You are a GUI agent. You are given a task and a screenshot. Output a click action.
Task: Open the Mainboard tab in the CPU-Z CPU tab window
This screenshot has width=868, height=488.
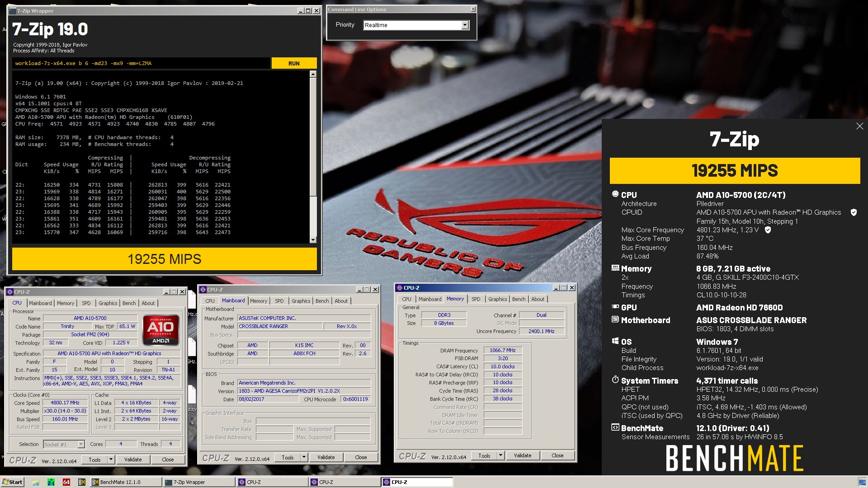coord(40,303)
